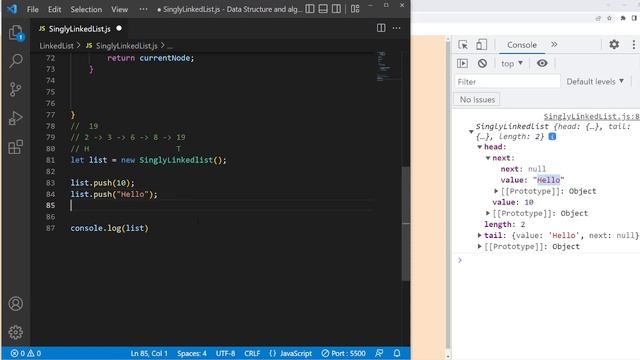Click LinkedList breadcrumb folder
This screenshot has width=640, height=360.
56,46
